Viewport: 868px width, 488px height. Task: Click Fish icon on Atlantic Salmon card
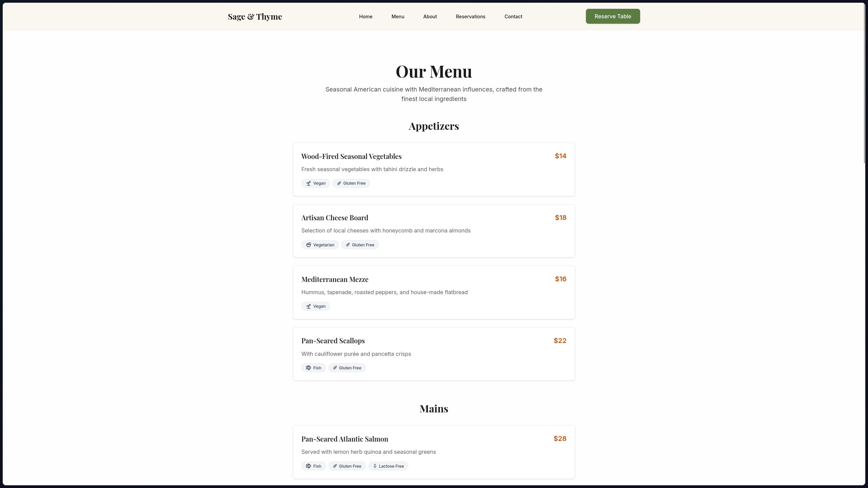click(308, 466)
